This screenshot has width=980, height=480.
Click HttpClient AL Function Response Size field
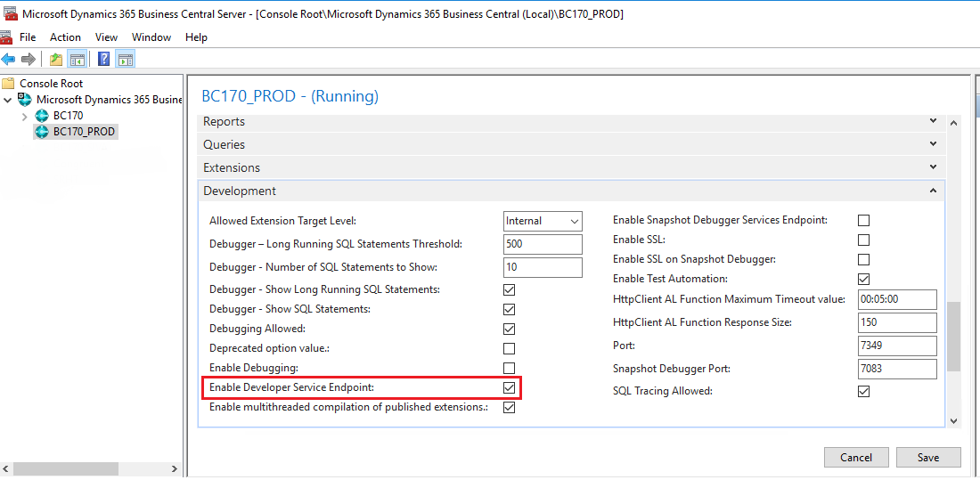[897, 322]
